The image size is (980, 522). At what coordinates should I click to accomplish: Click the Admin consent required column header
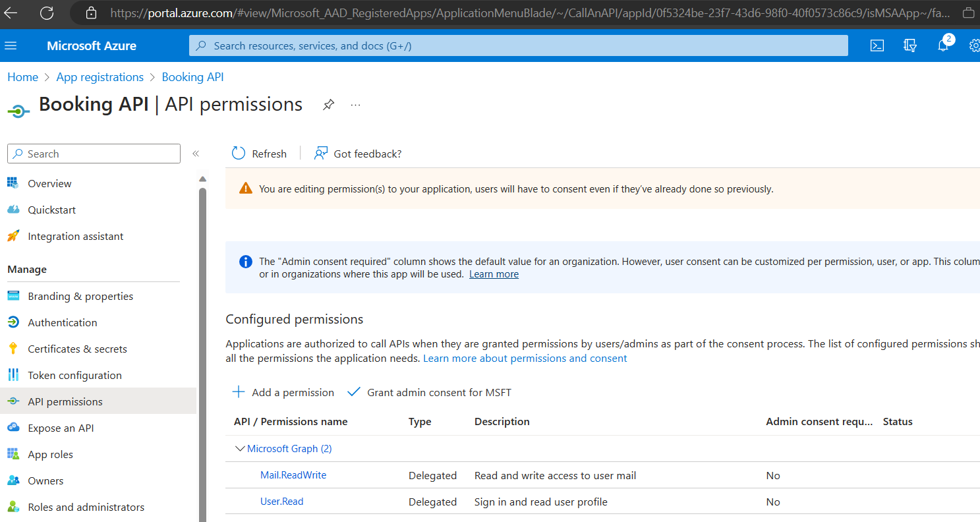(819, 421)
